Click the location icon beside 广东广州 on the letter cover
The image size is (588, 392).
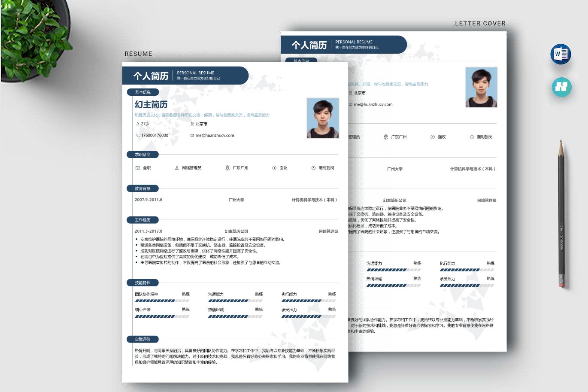[386, 137]
